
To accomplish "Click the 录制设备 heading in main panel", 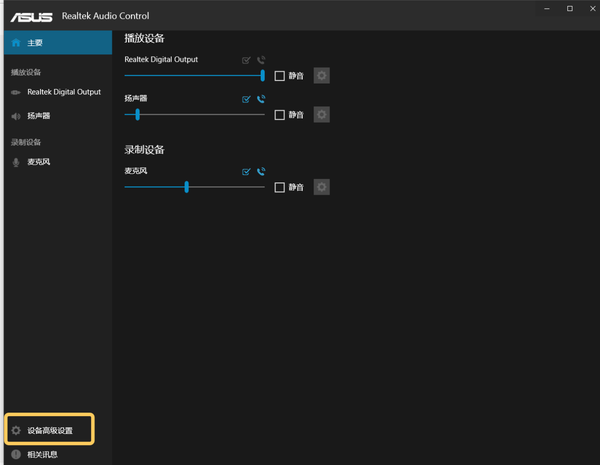I will point(144,150).
